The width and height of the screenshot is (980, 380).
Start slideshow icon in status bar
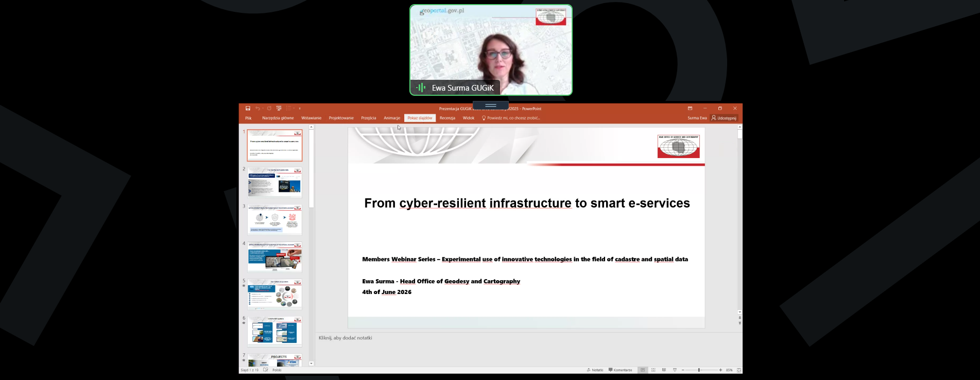(x=675, y=370)
